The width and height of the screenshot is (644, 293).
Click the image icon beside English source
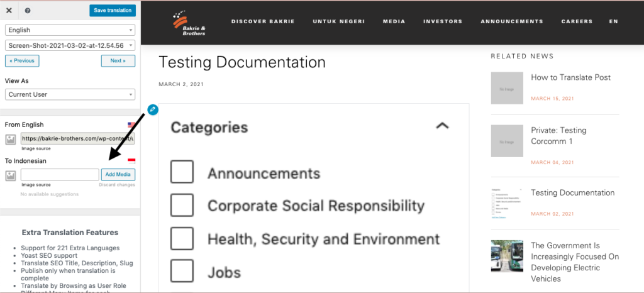point(11,140)
